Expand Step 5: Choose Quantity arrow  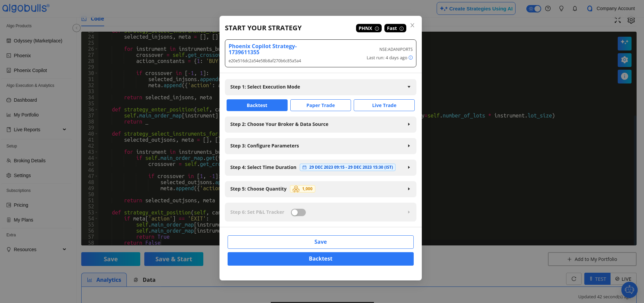[x=409, y=189]
